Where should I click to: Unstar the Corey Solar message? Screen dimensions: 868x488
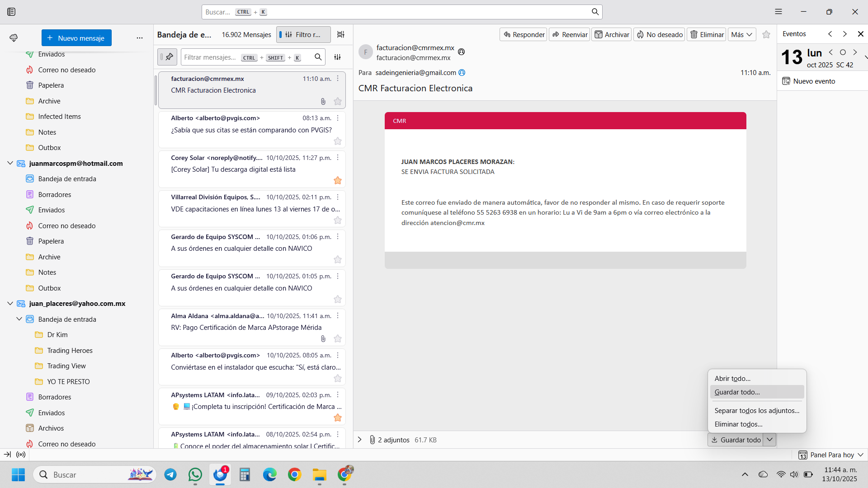[x=337, y=181]
